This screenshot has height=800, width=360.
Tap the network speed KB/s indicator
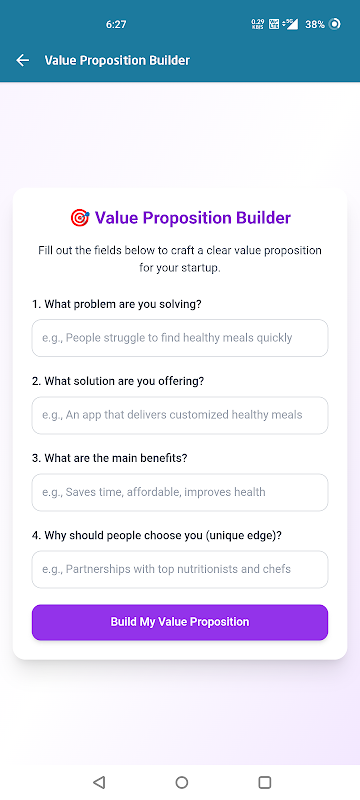[258, 24]
